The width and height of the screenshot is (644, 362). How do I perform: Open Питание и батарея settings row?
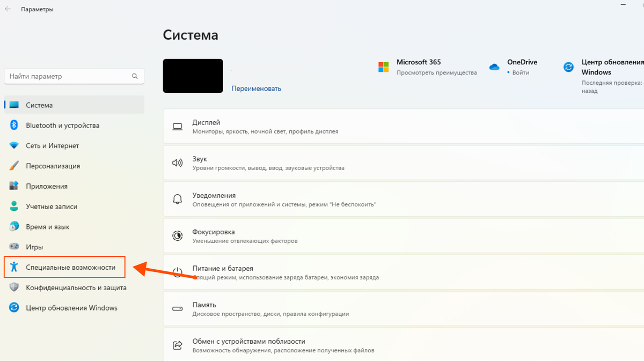click(403, 272)
